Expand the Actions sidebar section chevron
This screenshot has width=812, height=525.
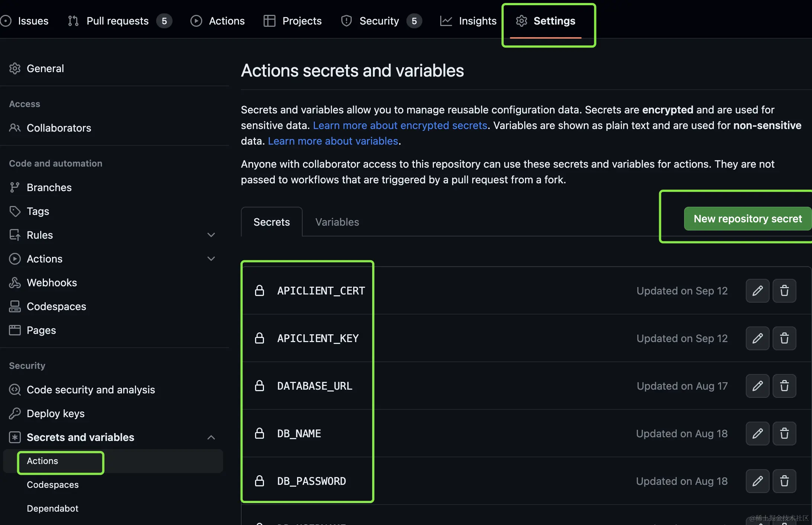(211, 259)
